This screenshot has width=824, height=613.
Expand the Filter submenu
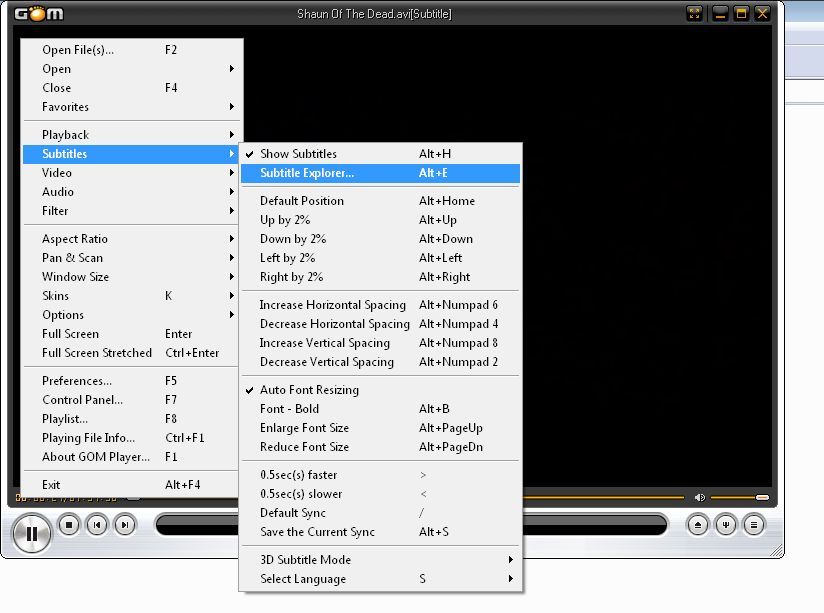[131, 211]
